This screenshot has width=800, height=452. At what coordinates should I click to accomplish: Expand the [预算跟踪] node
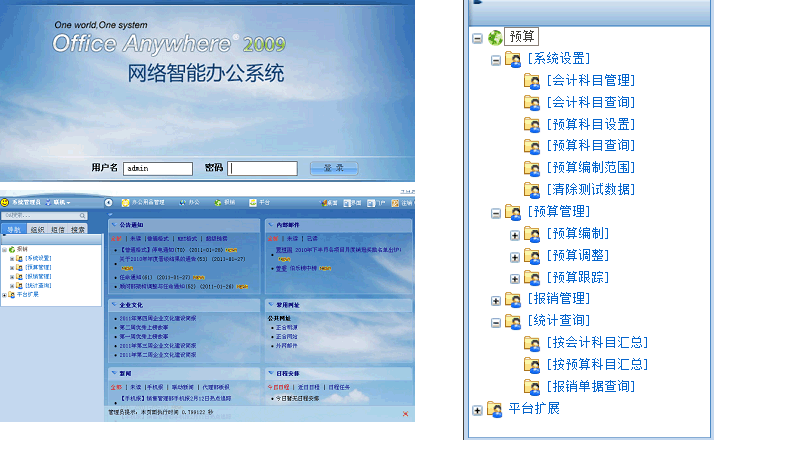(515, 279)
